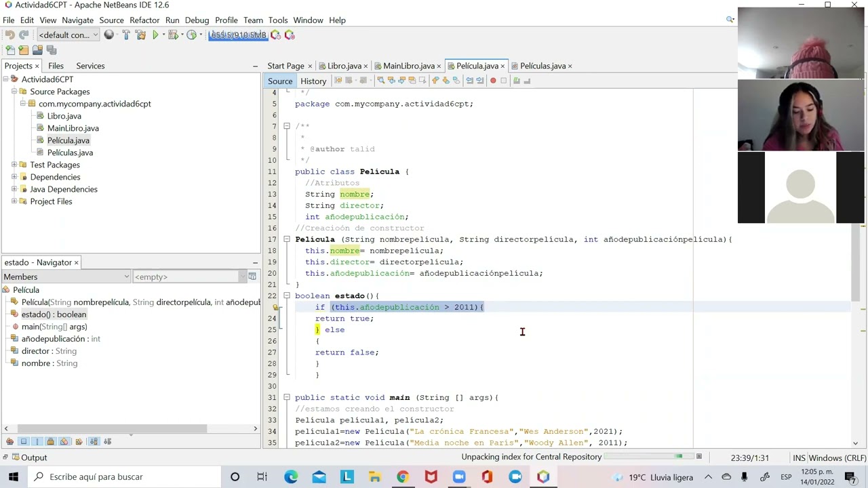Toggle Rectangular Selection in editor toolbar
This screenshot has width=868, height=488.
pos(422,81)
